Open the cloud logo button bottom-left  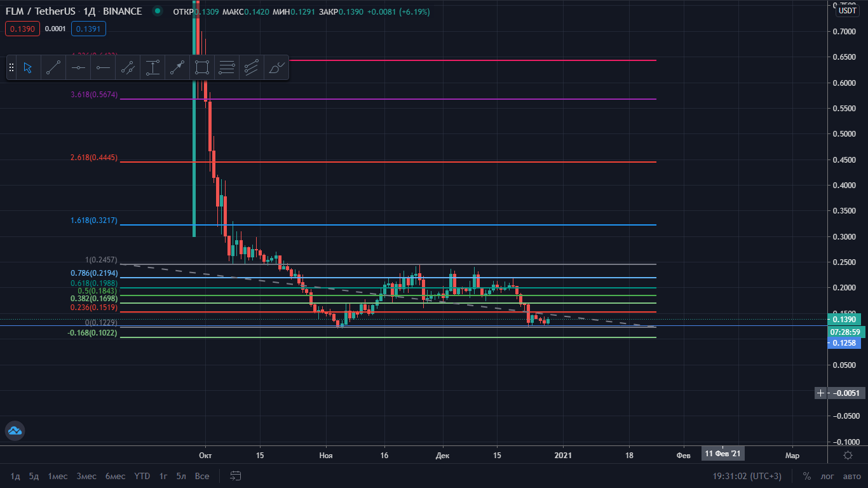coord(15,431)
